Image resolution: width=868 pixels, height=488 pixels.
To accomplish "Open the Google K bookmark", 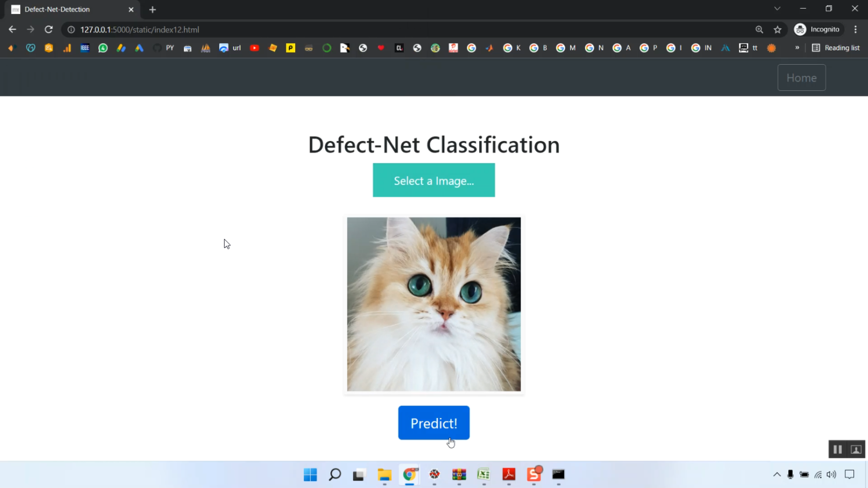I will 512,48.
